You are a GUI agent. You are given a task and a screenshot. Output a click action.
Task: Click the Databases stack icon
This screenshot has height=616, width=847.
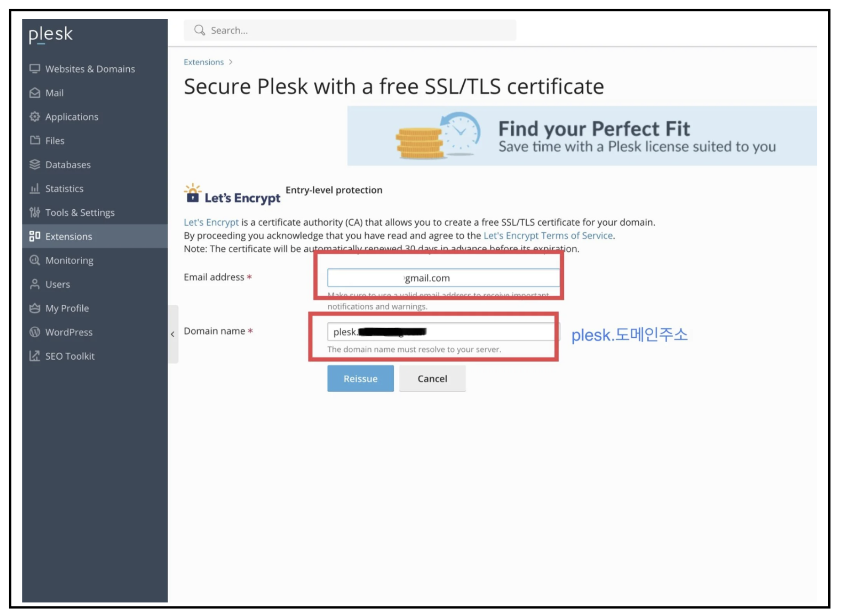(x=35, y=165)
